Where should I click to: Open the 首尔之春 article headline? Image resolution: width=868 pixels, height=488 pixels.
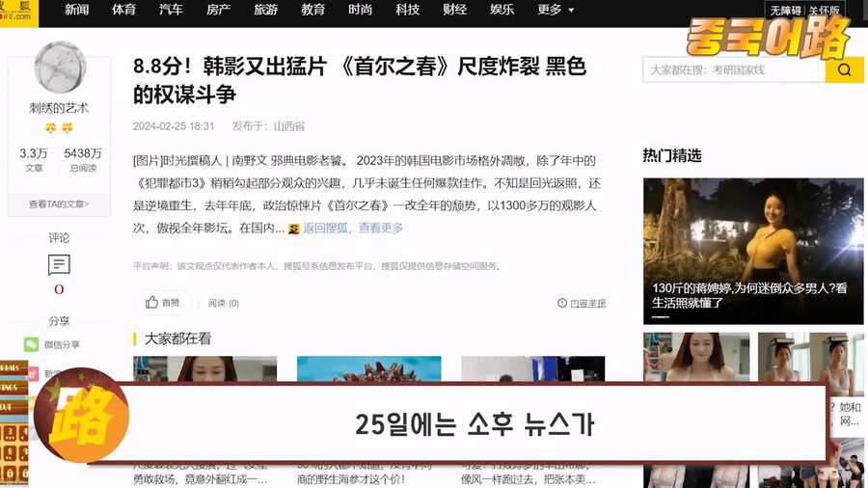tap(359, 80)
